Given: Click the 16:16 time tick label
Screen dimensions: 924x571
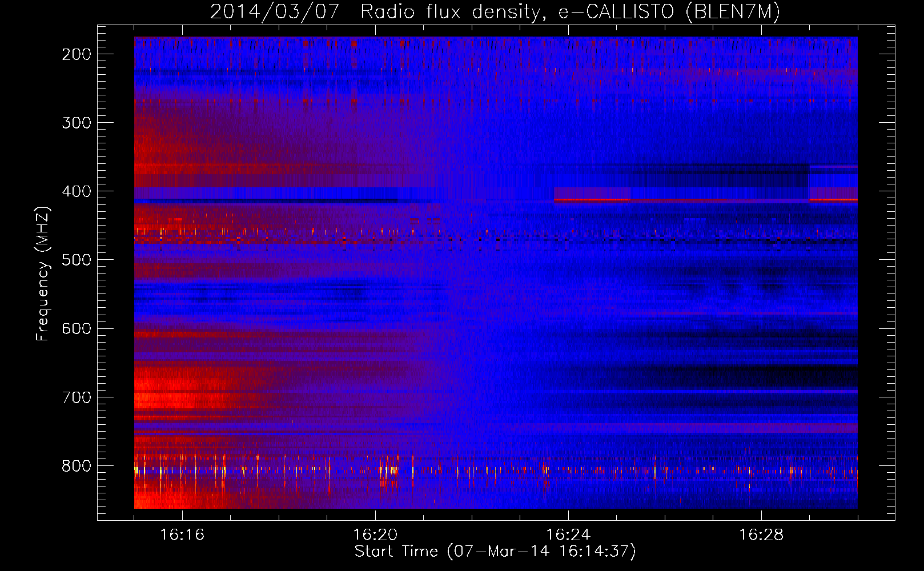Looking at the screenshot, I should click(x=182, y=535).
